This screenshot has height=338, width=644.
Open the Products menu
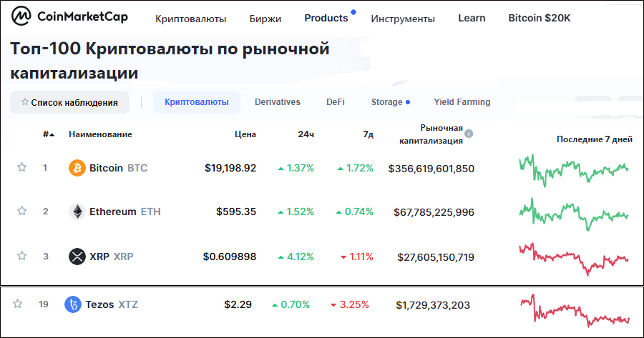pos(326,18)
